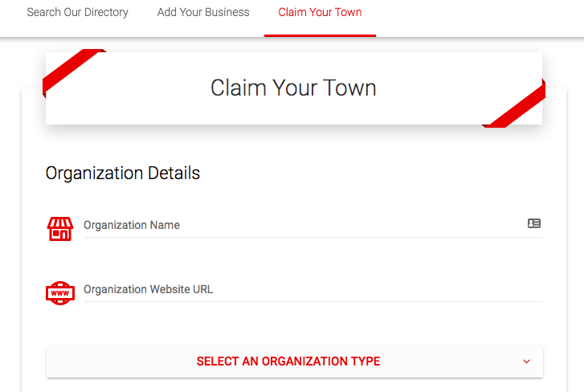584x392 pixels.
Task: Expand the organization type chevron arrow
Action: 527,361
